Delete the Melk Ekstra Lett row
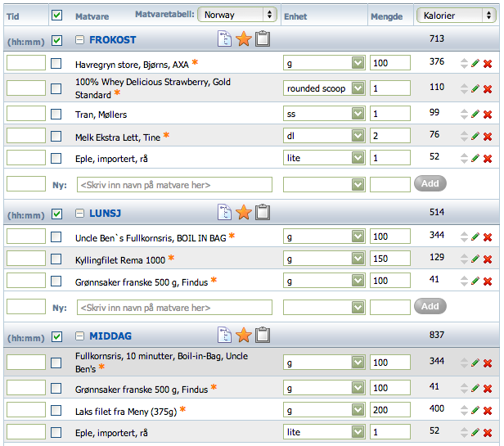The height and width of the screenshot is (446, 504). tap(488, 137)
